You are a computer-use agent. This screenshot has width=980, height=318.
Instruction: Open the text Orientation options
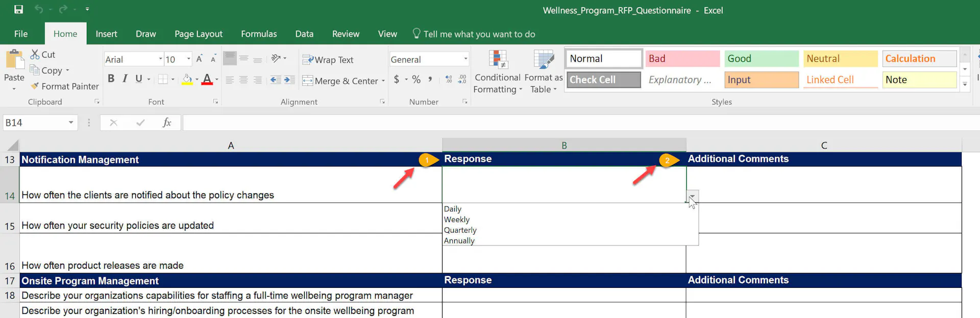pos(278,59)
